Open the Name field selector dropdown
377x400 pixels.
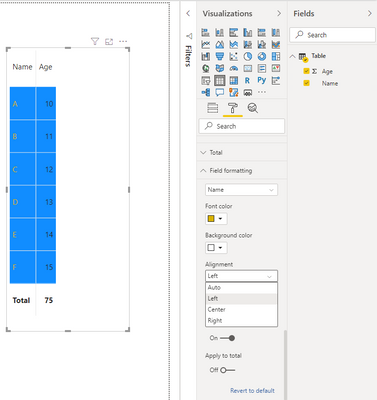[x=241, y=190]
